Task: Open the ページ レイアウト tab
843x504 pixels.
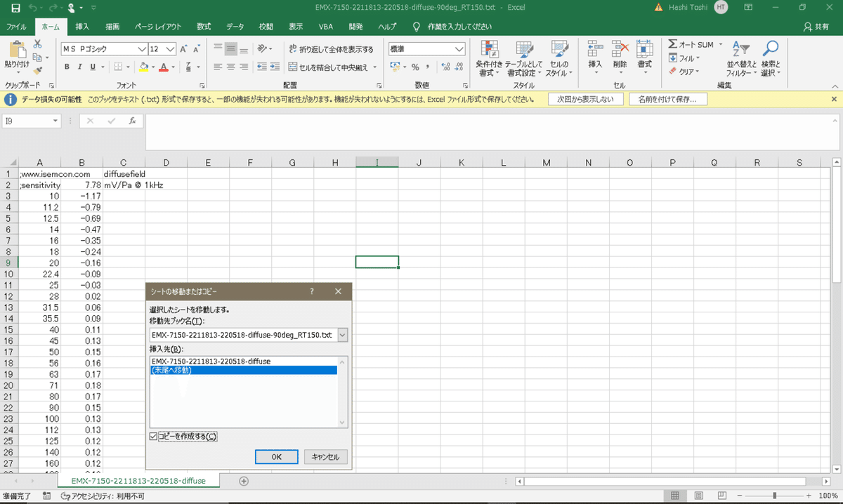Action: coord(157,27)
